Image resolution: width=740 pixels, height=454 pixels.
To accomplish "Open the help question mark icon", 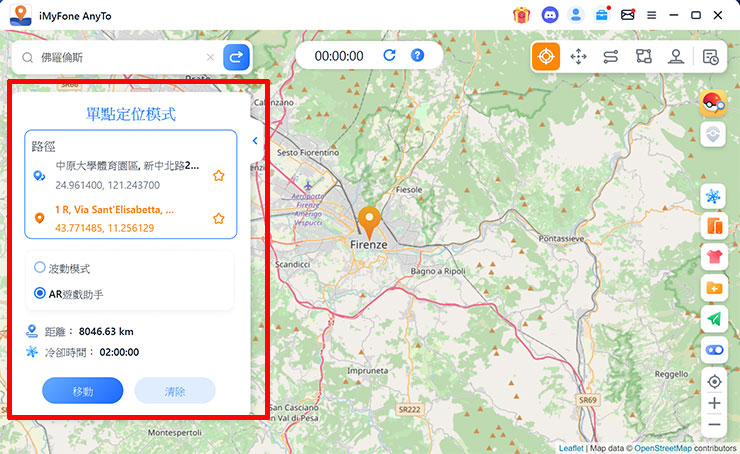I will click(417, 55).
